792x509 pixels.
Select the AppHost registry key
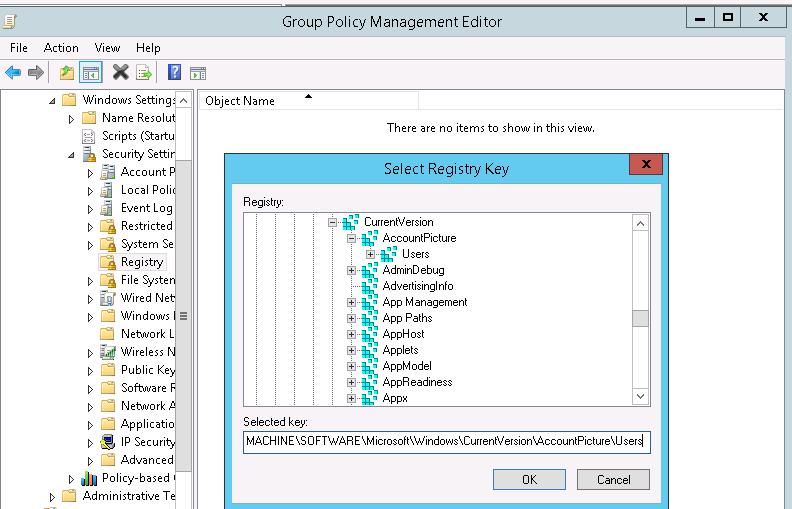403,334
